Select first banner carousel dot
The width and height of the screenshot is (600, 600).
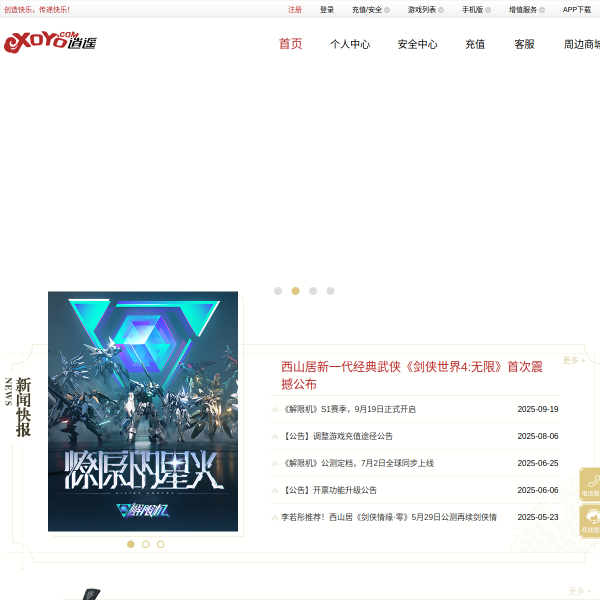pos(278,291)
